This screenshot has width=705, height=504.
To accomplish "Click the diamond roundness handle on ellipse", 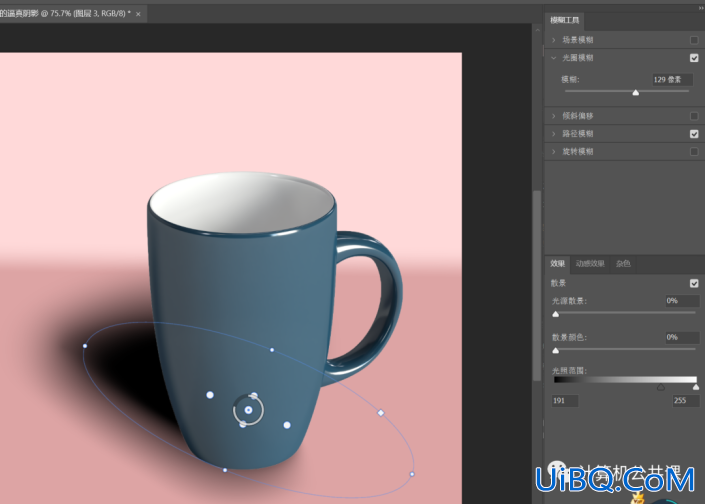I will coord(381,413).
